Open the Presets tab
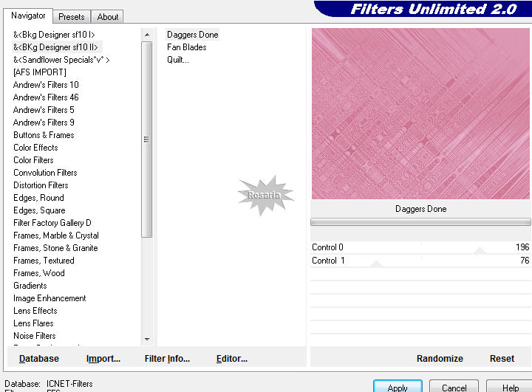Screen dimensions: 532x392 pyautogui.click(x=71, y=17)
